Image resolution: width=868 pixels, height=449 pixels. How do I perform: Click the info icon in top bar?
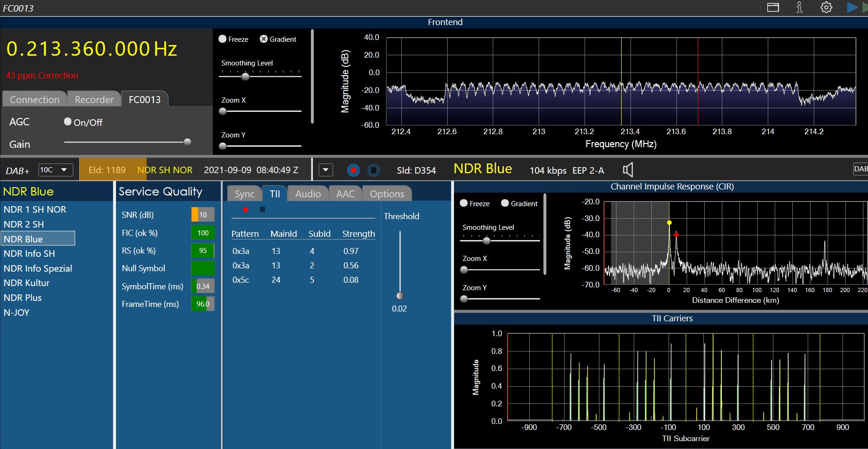click(x=799, y=7)
